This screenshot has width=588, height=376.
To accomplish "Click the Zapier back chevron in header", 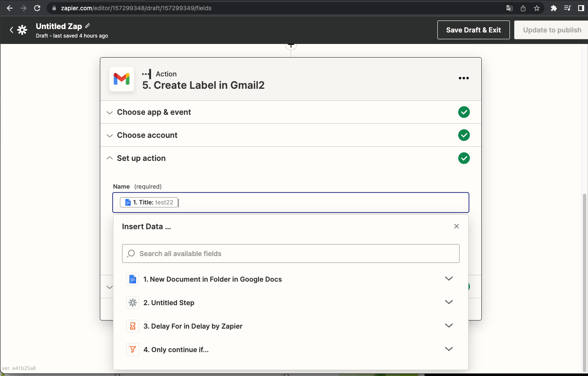I will 12,30.
